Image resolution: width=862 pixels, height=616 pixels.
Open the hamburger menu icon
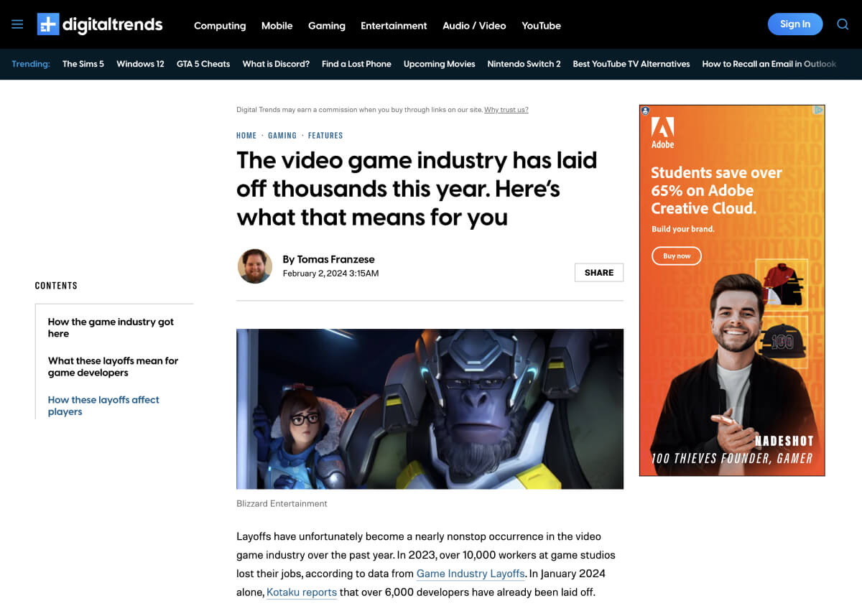click(x=17, y=24)
